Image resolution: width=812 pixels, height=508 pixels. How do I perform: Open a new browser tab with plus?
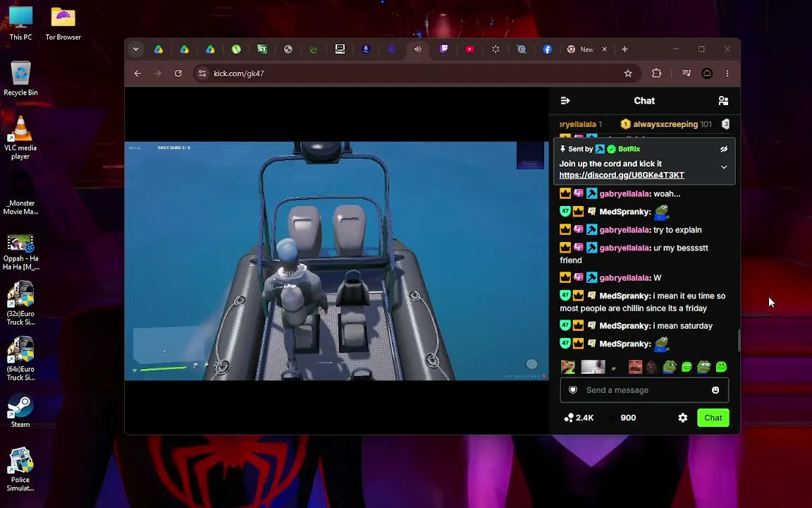[x=625, y=49]
